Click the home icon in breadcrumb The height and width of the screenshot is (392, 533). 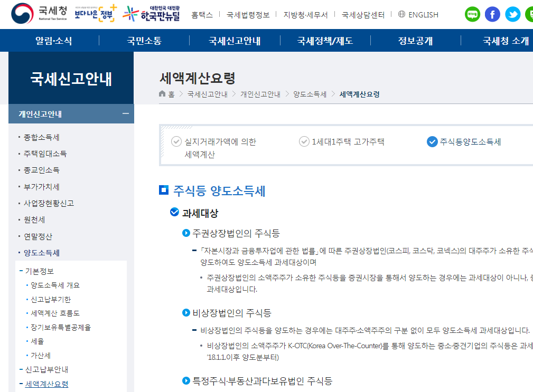coord(162,94)
